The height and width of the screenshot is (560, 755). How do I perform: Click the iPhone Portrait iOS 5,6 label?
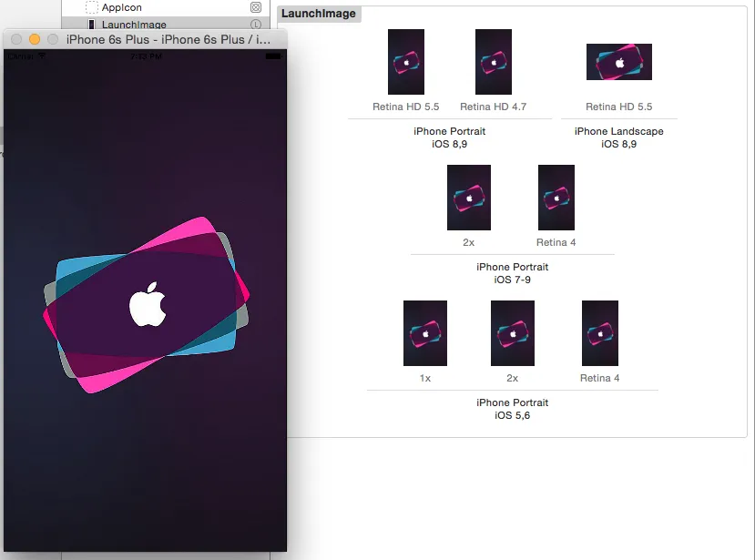point(513,409)
